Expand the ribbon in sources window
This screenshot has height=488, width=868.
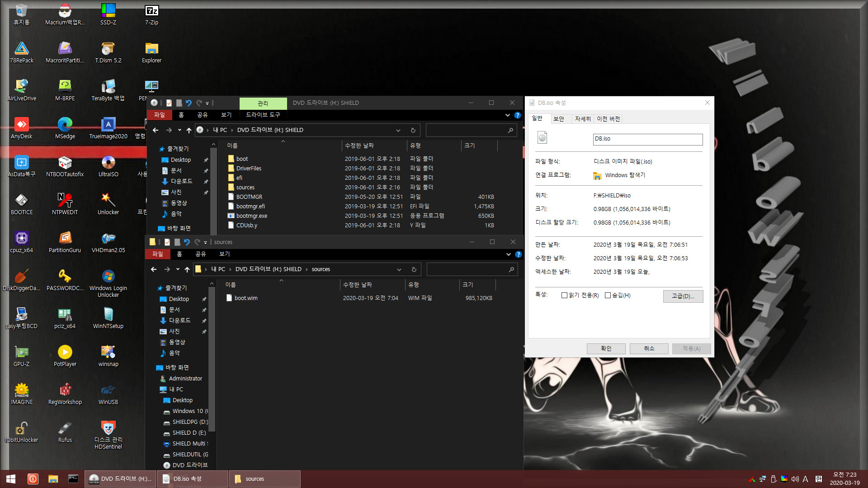(x=509, y=254)
